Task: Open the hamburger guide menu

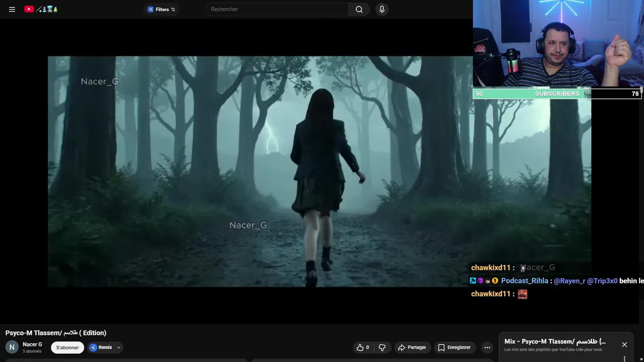Action: pos(12,9)
